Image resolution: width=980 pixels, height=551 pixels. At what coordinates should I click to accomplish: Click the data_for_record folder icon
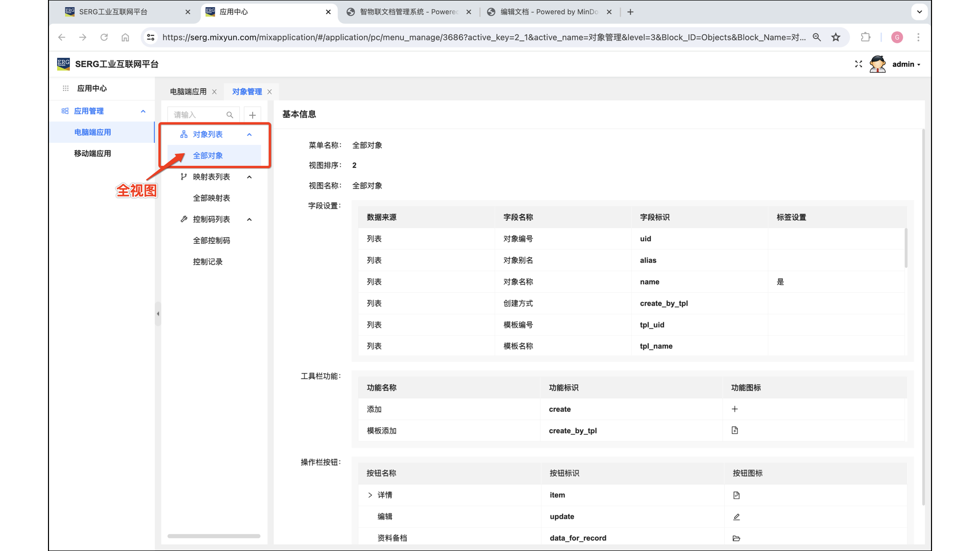[x=737, y=538]
